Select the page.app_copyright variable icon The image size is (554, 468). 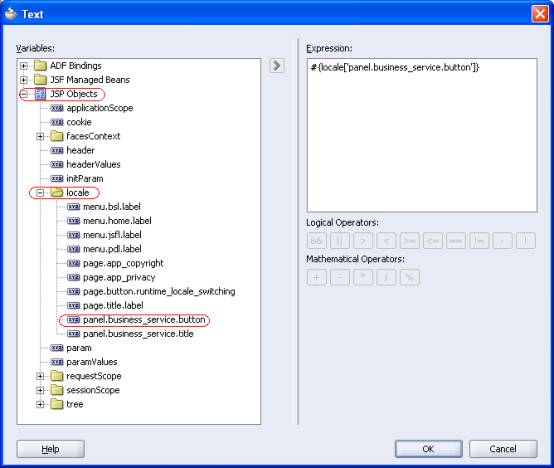(73, 263)
